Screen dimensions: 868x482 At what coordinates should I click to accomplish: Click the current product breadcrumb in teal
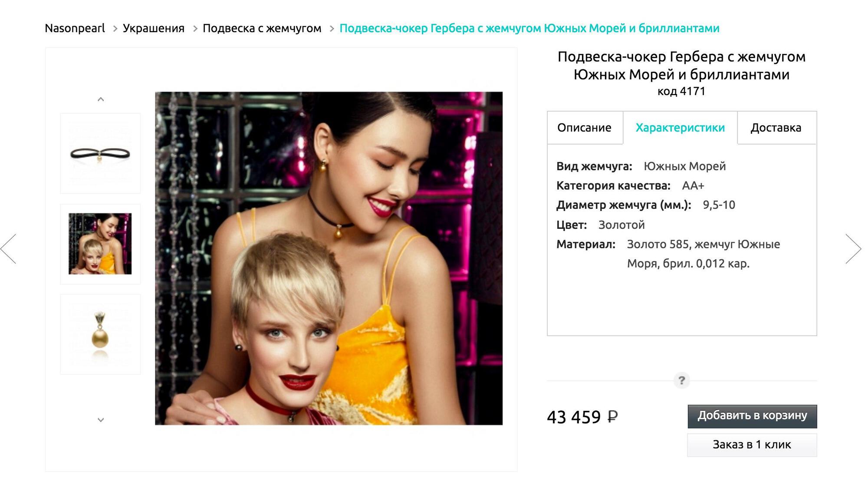pos(529,28)
